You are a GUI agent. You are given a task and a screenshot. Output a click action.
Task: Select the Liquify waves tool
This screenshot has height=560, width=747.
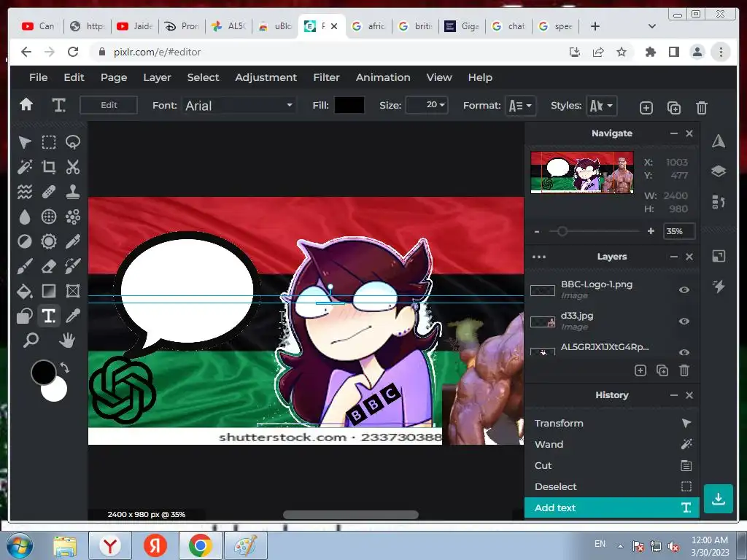point(25,192)
